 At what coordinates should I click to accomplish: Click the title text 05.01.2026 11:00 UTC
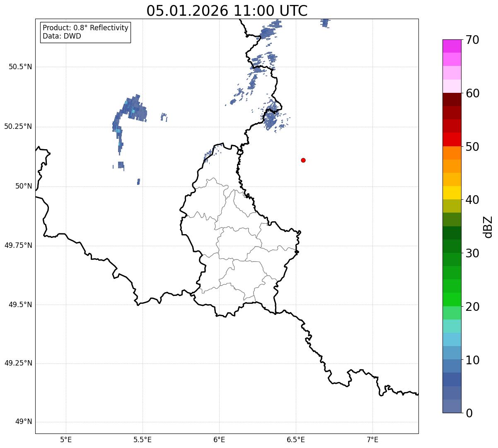point(227,11)
